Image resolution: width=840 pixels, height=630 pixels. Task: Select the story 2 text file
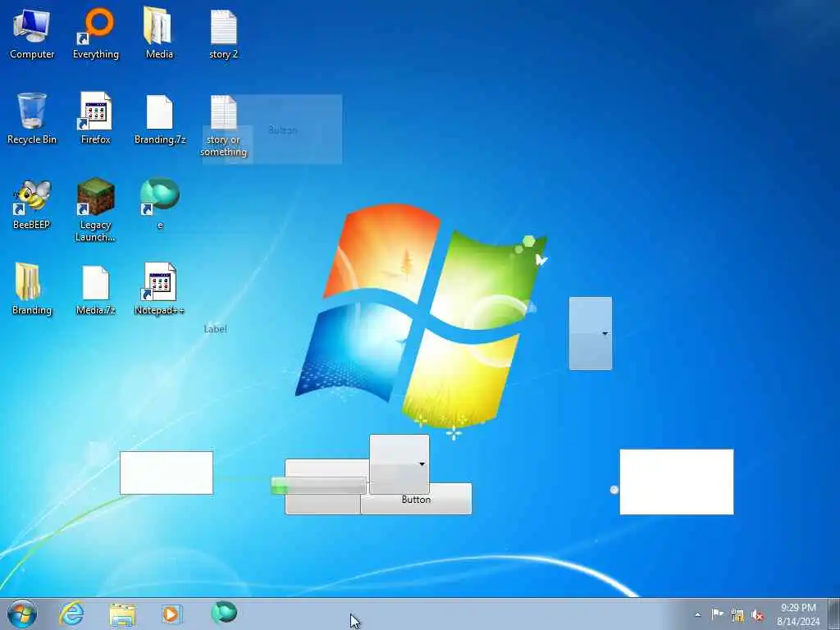click(223, 34)
